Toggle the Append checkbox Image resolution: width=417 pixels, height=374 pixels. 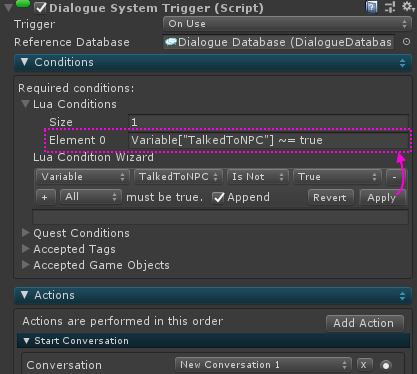point(218,198)
